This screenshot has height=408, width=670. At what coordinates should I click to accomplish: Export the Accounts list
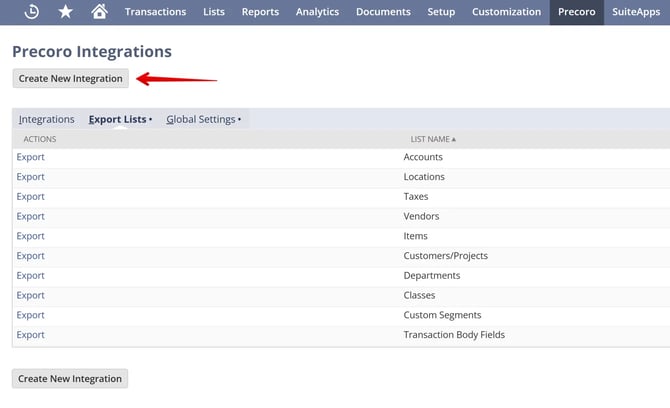31,157
